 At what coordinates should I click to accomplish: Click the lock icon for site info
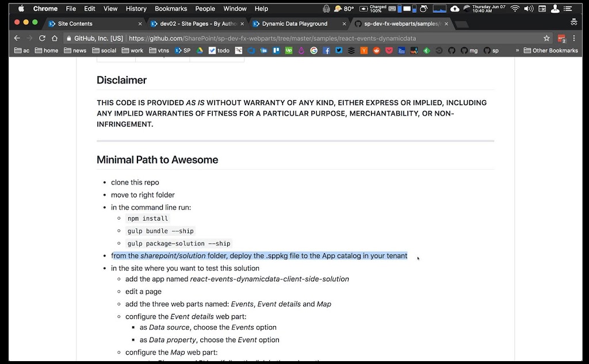coord(69,39)
